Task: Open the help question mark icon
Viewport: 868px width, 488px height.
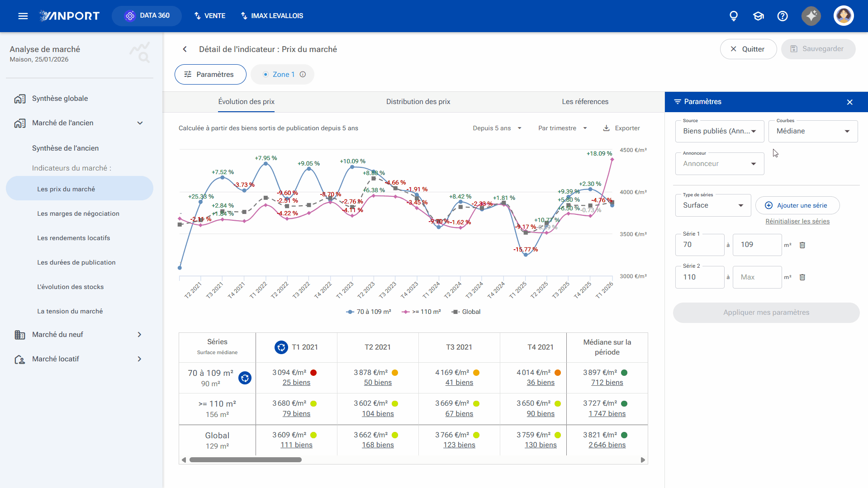Action: click(783, 16)
